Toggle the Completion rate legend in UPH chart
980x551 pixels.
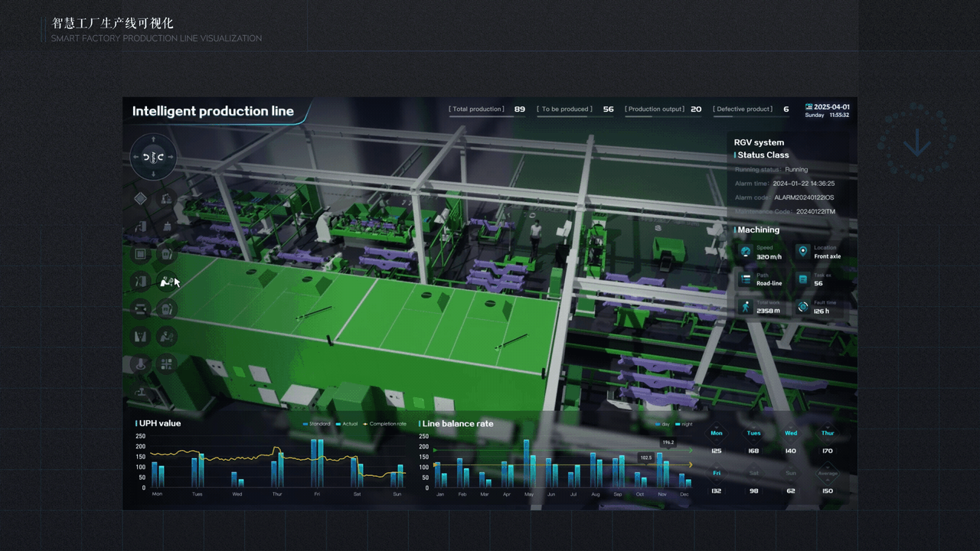[384, 423]
